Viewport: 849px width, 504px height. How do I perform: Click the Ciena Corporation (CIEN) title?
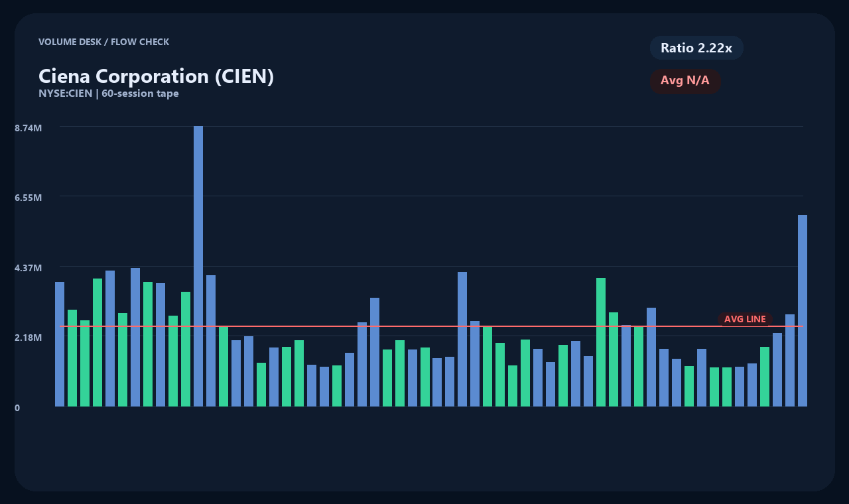pos(157,76)
